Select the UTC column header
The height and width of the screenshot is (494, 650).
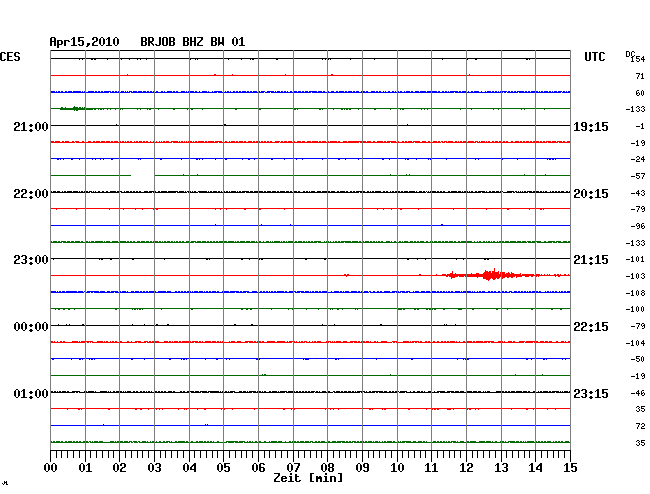click(594, 57)
